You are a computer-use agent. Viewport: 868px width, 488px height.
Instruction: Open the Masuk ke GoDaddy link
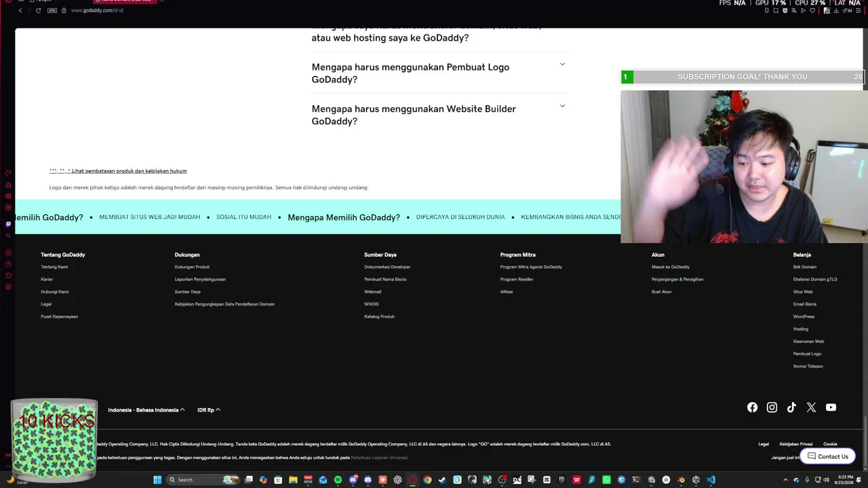(671, 267)
